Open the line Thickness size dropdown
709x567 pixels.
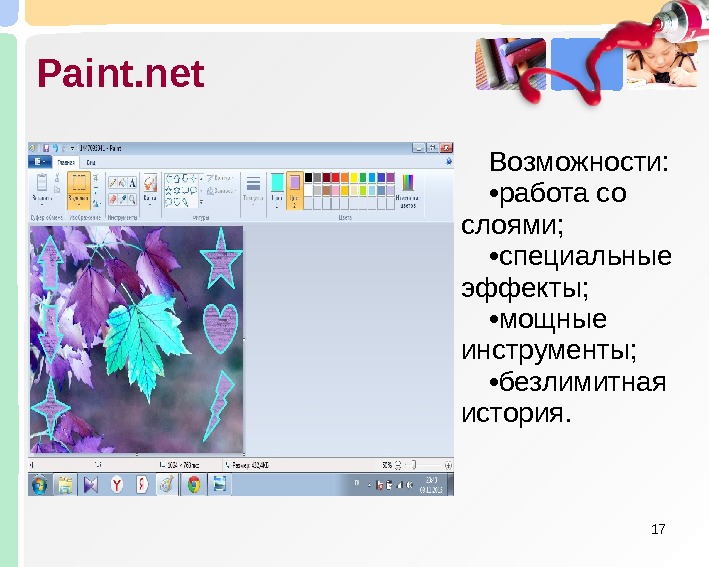[x=253, y=189]
